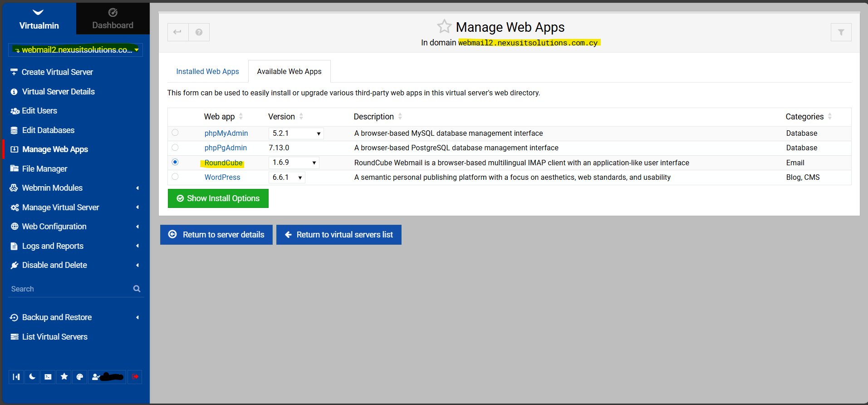The height and width of the screenshot is (405, 868).
Task: Click sort arrows beside Web app column
Action: click(241, 117)
